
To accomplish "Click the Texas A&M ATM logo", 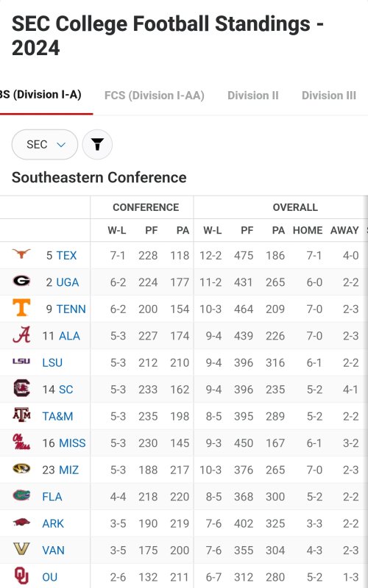I will tap(21, 415).
